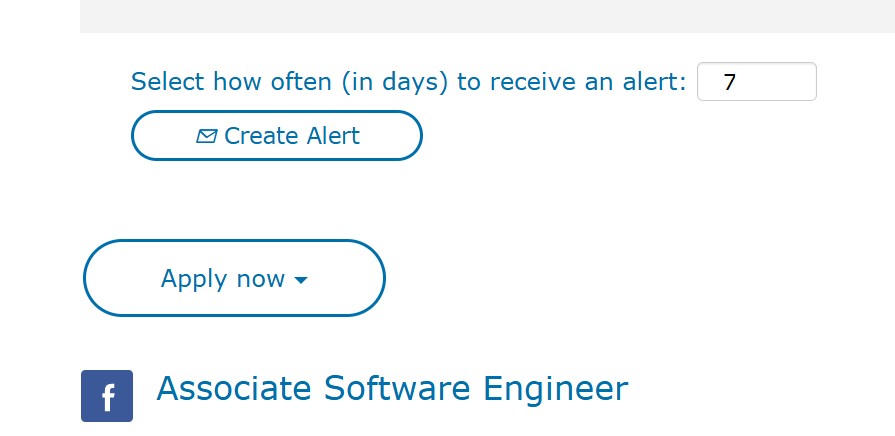The image size is (895, 436).
Task: Focus the alert frequency days field
Action: click(x=756, y=82)
